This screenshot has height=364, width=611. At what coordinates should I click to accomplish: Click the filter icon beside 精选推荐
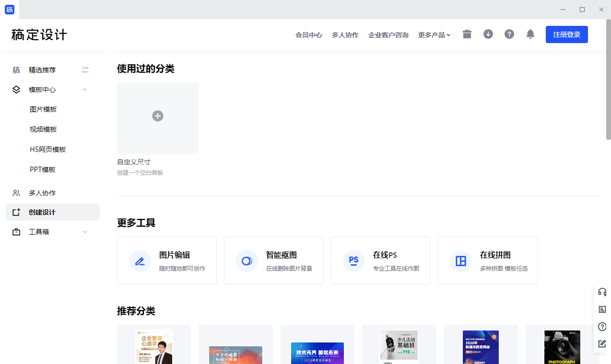(85, 70)
